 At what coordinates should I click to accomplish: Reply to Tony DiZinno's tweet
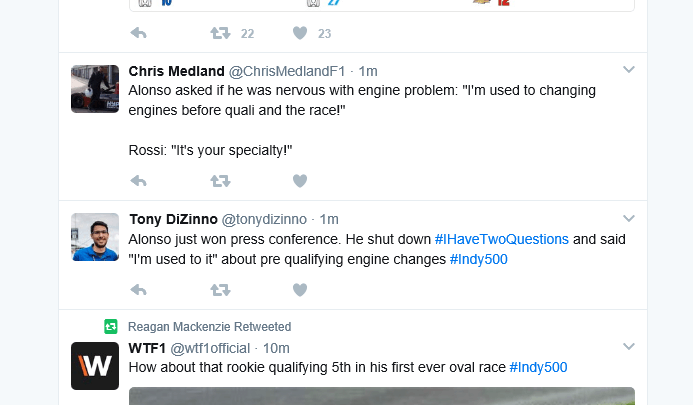click(139, 290)
